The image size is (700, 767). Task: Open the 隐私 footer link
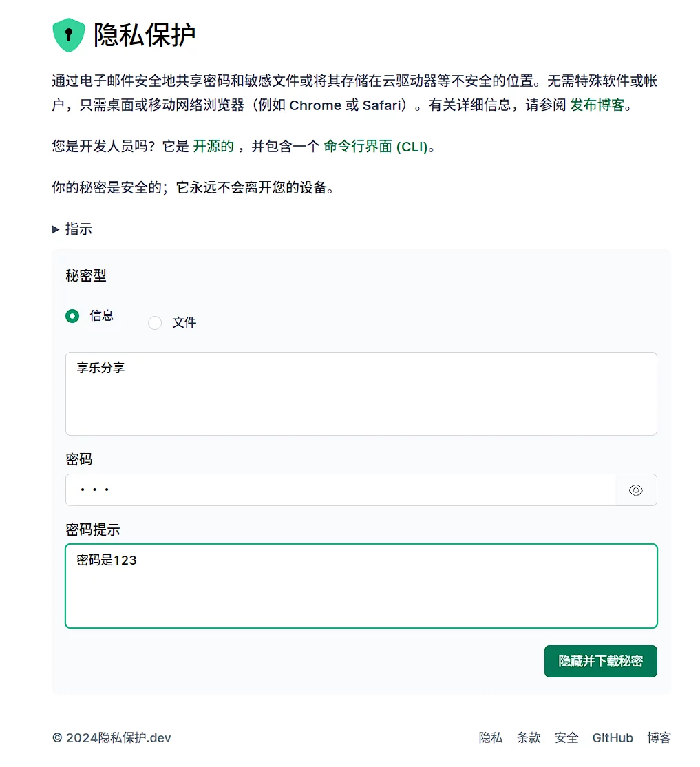point(491,738)
